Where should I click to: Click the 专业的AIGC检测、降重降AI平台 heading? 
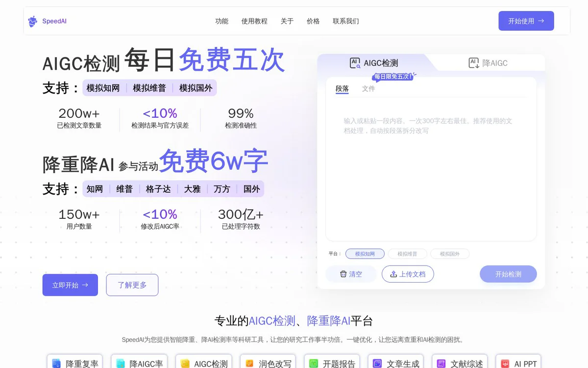click(294, 321)
